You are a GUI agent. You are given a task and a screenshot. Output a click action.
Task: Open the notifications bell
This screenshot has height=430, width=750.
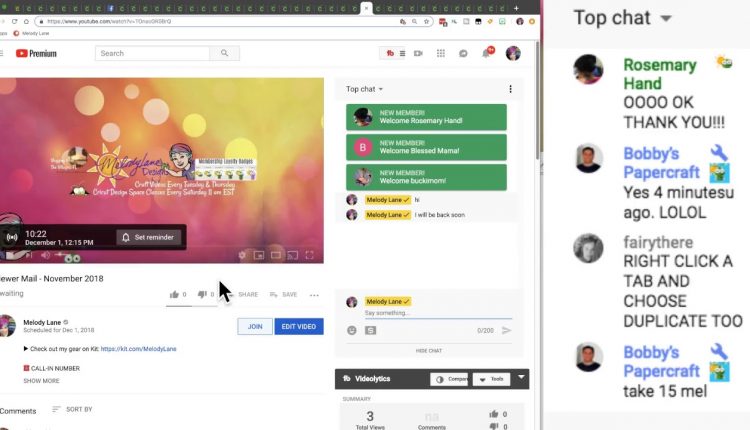point(487,53)
